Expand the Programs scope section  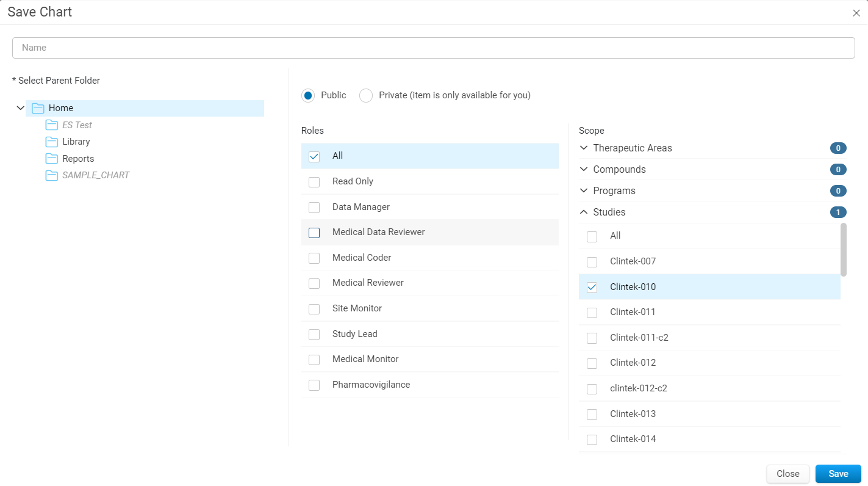[x=584, y=191]
